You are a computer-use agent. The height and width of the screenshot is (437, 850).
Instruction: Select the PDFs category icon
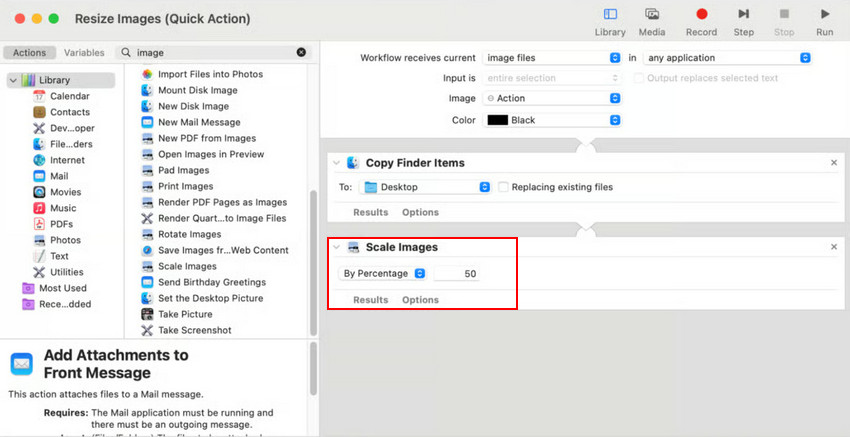pyautogui.click(x=39, y=224)
